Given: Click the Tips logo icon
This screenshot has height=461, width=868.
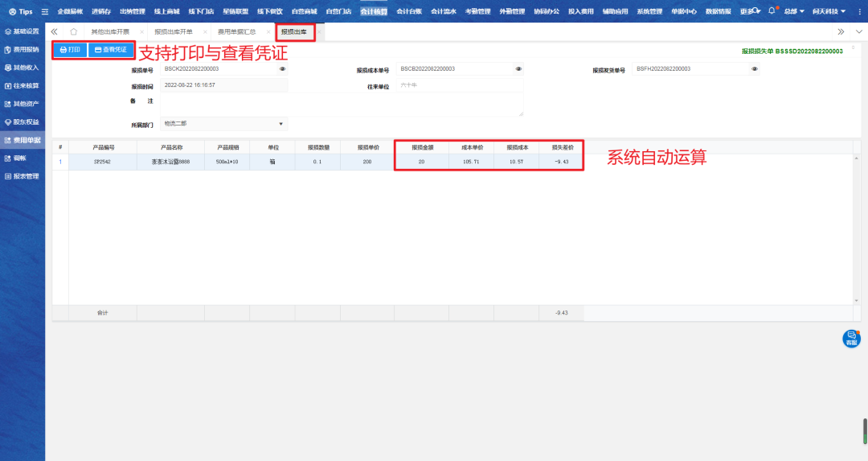Looking at the screenshot, I should pos(12,11).
